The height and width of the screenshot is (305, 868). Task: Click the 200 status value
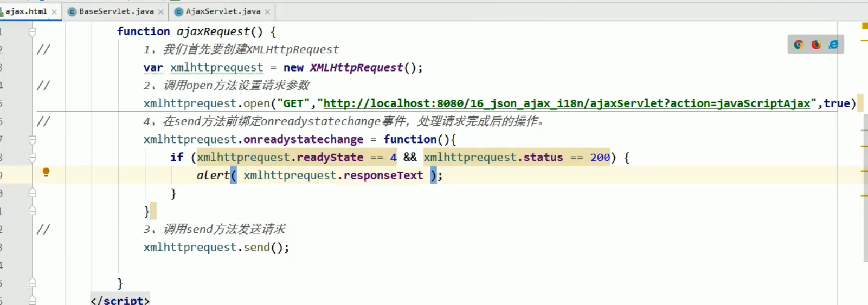pyautogui.click(x=600, y=158)
